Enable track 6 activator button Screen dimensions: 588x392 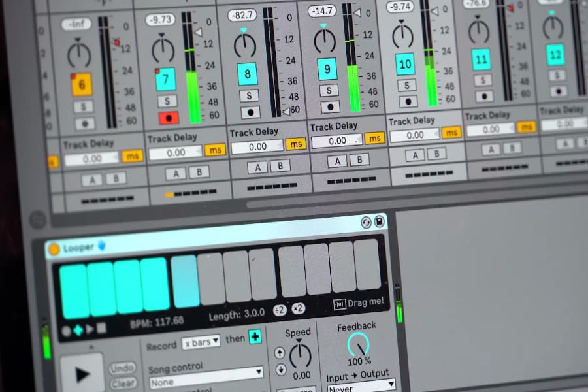[x=82, y=85]
